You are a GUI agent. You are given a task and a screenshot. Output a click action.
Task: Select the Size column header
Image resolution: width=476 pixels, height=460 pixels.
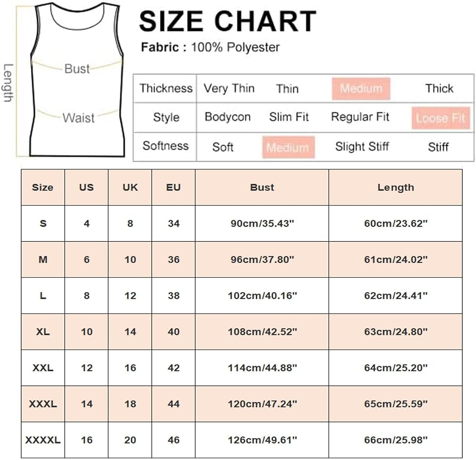tap(43, 187)
